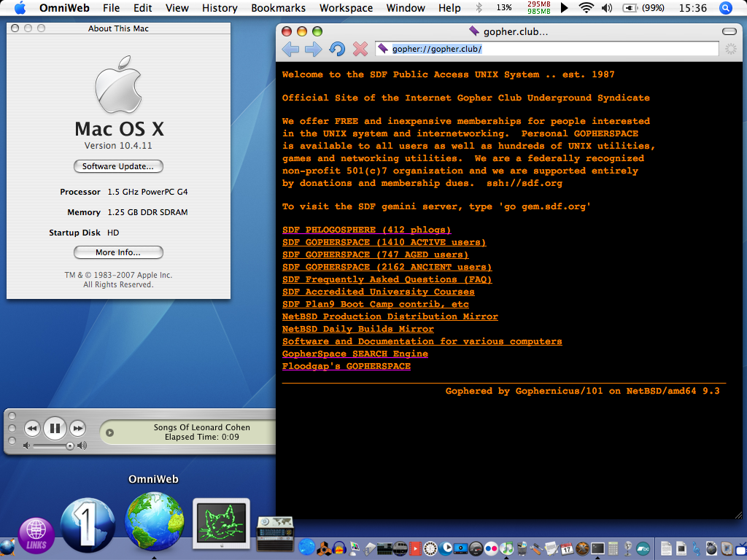Open the Workspace menu
747x560 pixels.
point(346,7)
